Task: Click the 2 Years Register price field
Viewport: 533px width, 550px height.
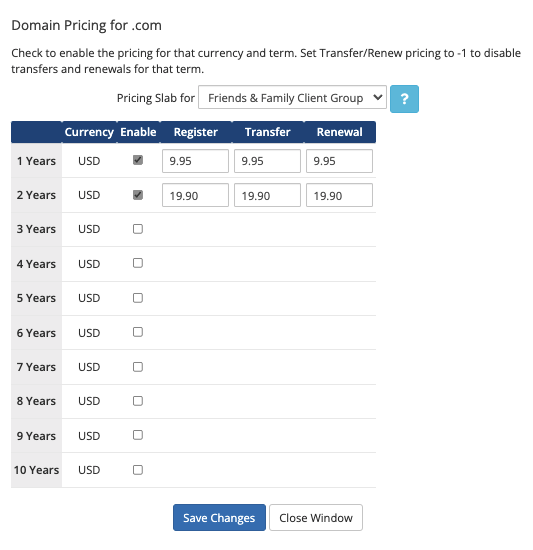Action: (195, 195)
